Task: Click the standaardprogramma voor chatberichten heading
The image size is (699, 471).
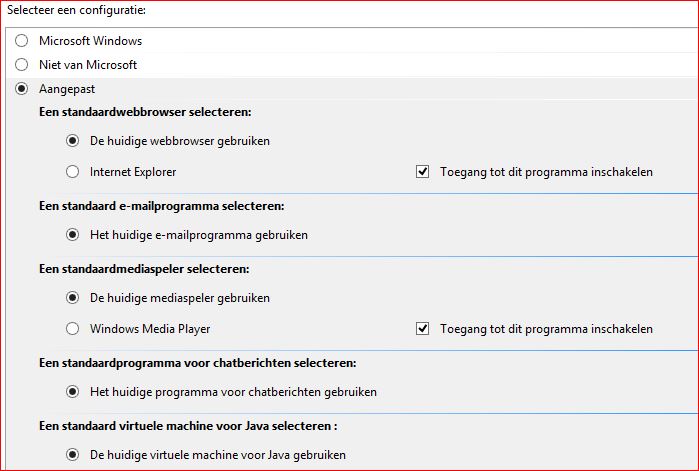Action: coord(198,363)
